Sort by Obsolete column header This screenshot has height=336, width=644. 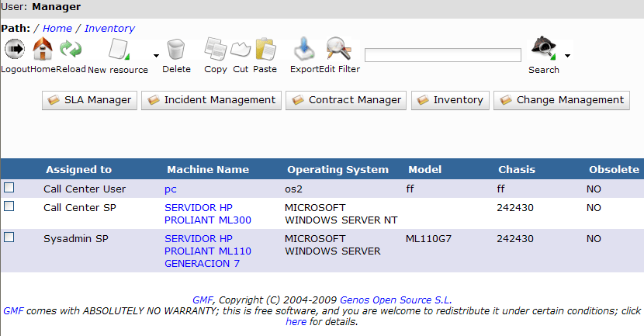(614, 170)
